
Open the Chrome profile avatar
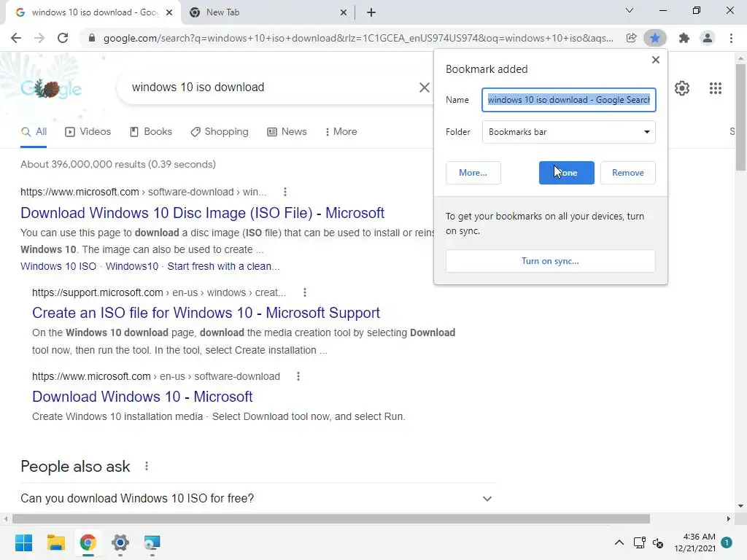click(x=708, y=38)
